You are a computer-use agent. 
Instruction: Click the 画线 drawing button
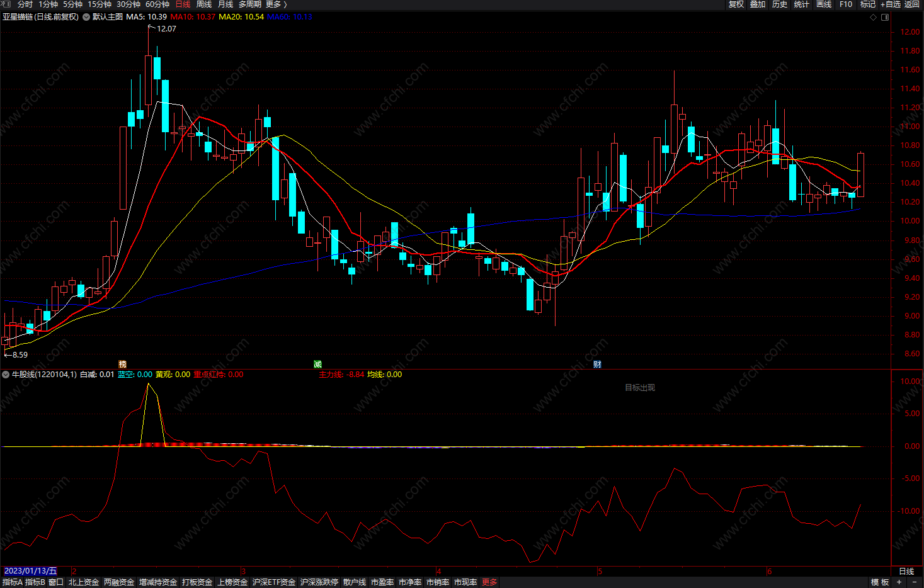point(824,4)
